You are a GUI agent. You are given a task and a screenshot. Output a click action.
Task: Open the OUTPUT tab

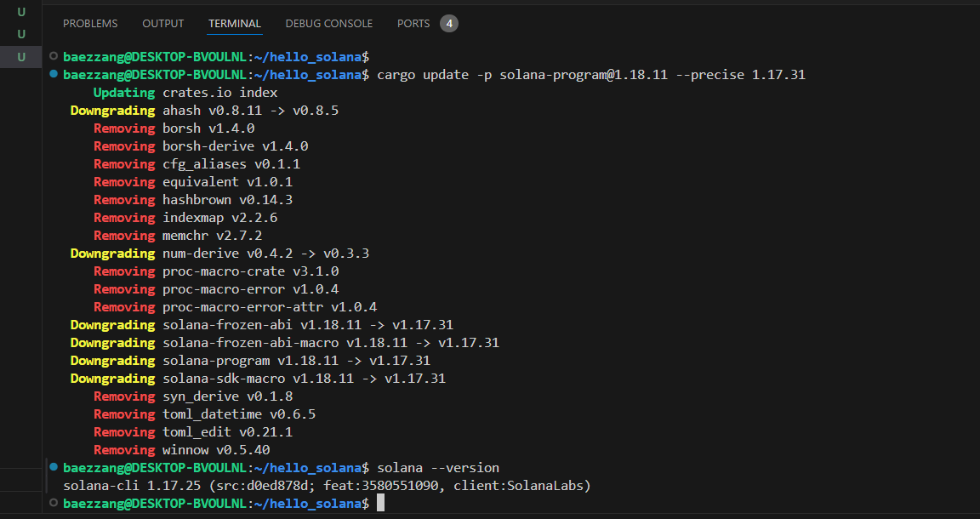(163, 24)
